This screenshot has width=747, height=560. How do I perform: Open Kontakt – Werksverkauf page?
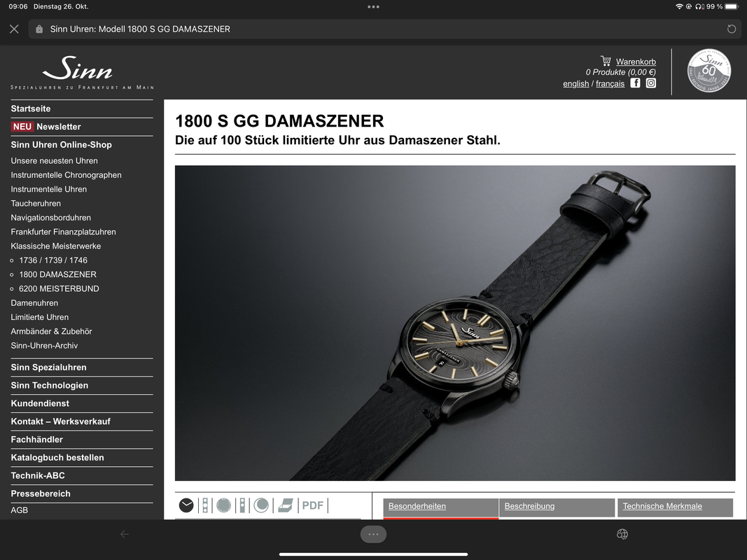(60, 422)
